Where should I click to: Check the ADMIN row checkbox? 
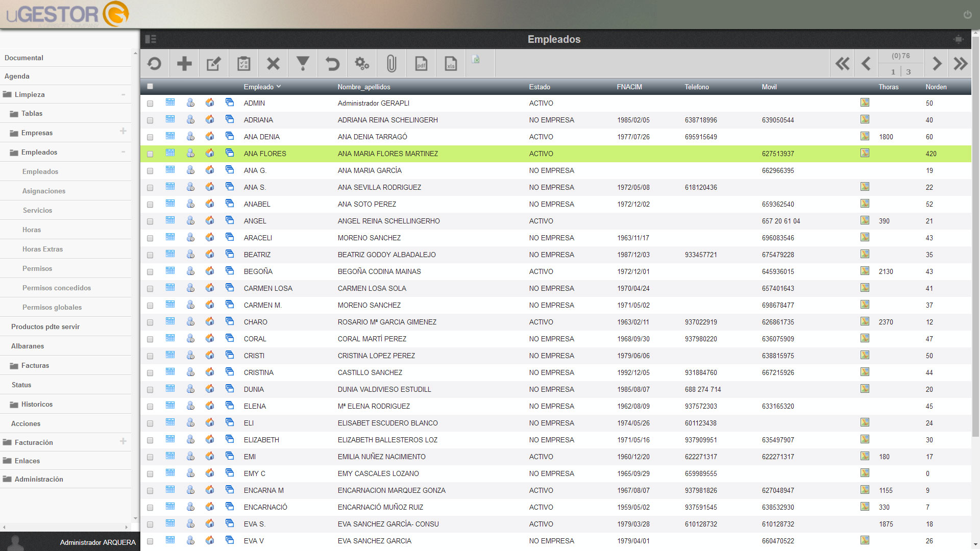[x=150, y=104]
